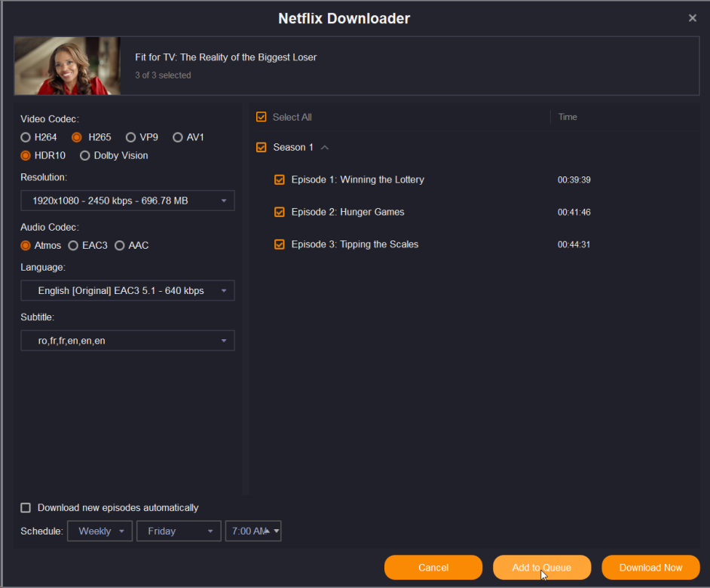Screen dimensions: 710x588
Task: Choose the VP9 video codec option
Action: click(x=131, y=137)
